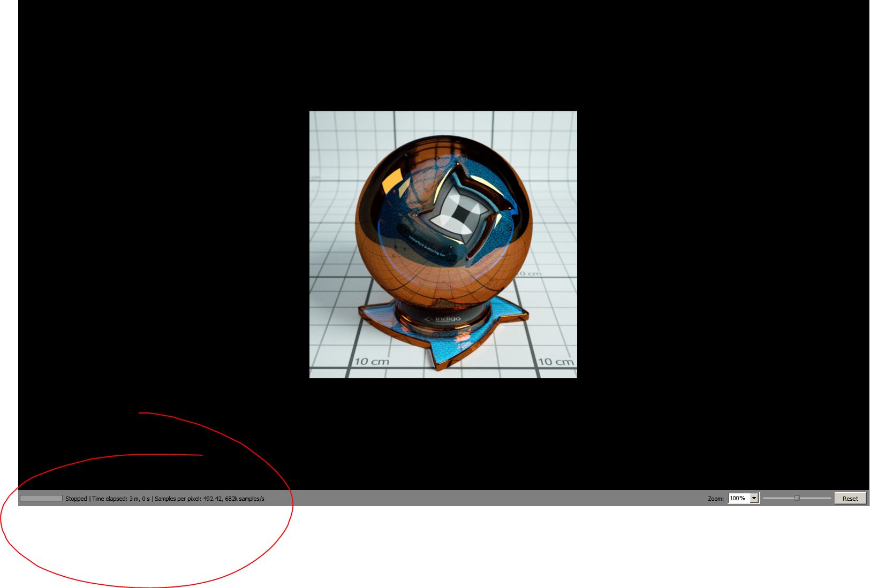Click the bottom-left '10 cm' label in render
Viewport: 870px width, 588px height.
tap(372, 362)
